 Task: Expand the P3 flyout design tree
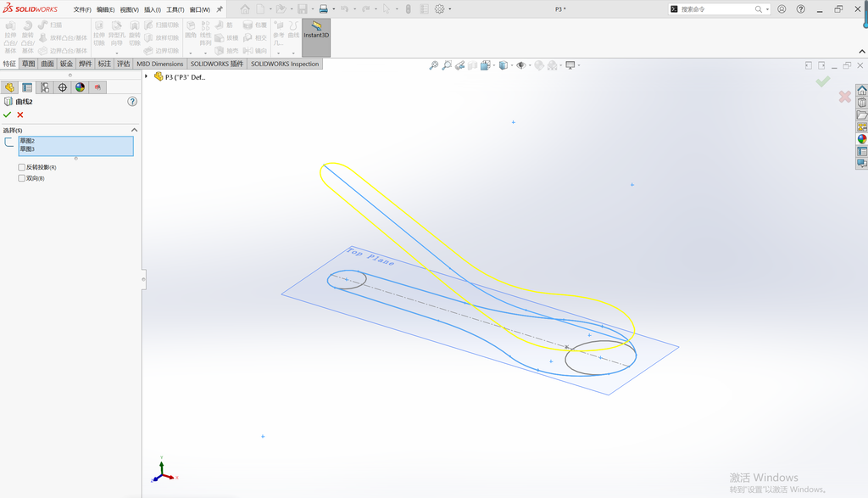click(146, 76)
